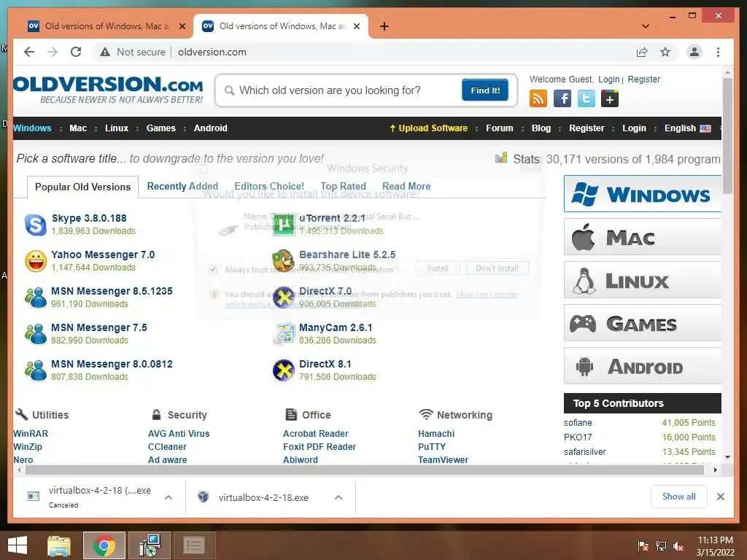The width and height of the screenshot is (747, 560).
Task: Click the share page icon in address bar
Action: (x=642, y=52)
